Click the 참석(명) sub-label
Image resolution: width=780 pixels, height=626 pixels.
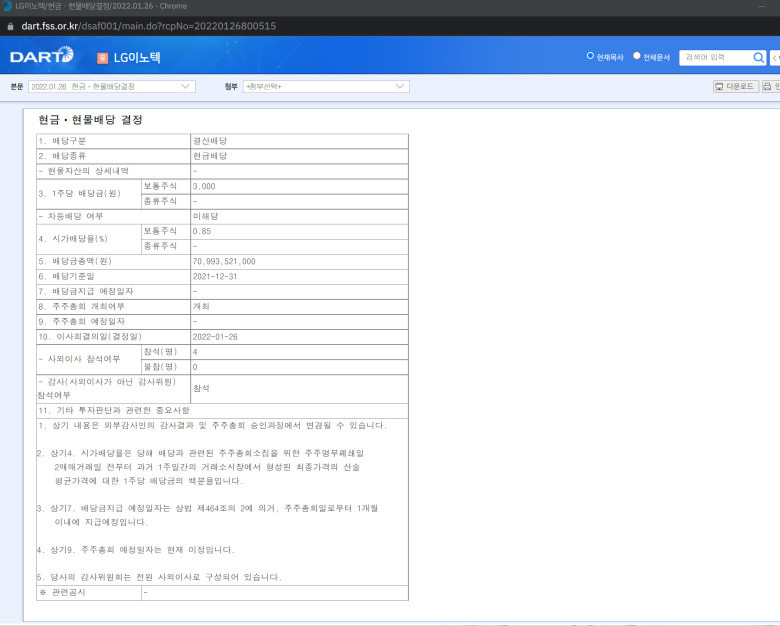pos(160,352)
